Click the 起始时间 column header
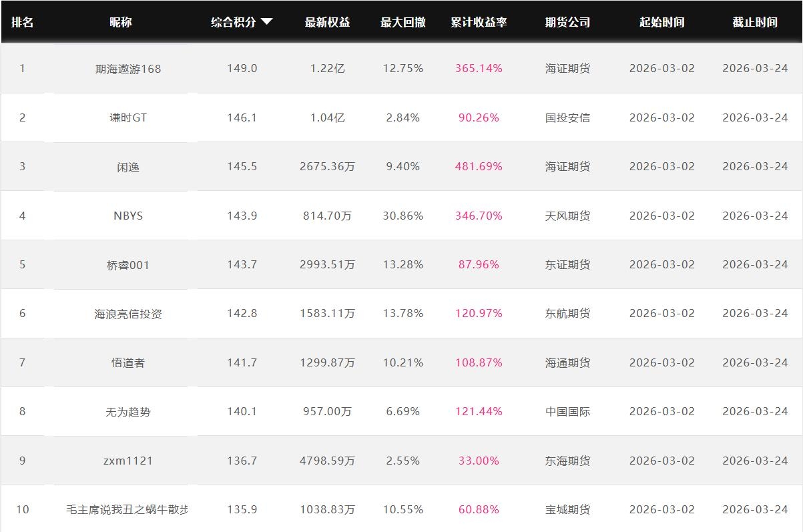This screenshot has width=803, height=532. coord(661,22)
